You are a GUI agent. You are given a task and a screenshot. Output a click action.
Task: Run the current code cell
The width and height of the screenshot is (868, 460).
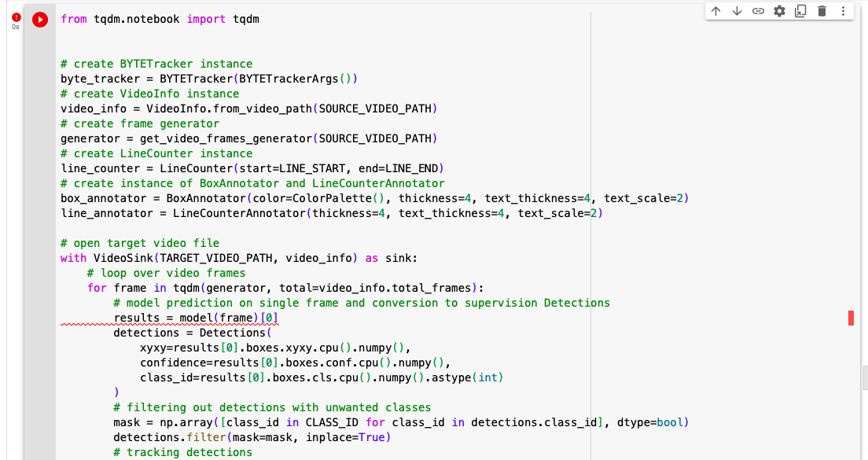click(40, 20)
